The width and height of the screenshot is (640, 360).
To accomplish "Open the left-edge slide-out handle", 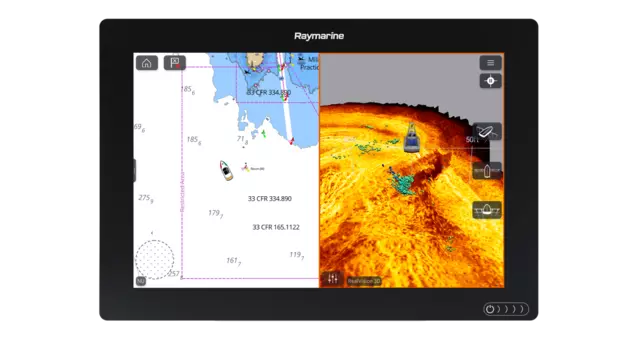I will [135, 170].
